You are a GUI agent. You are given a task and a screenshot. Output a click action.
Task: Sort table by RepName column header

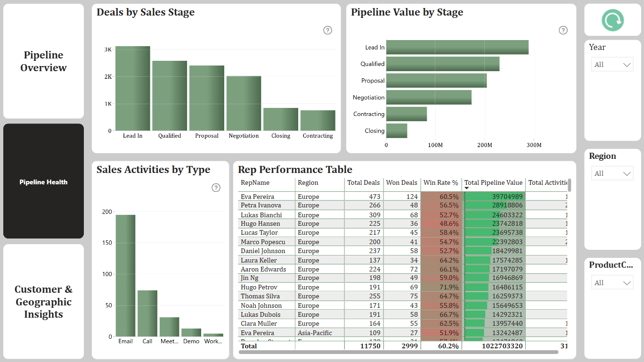(255, 183)
